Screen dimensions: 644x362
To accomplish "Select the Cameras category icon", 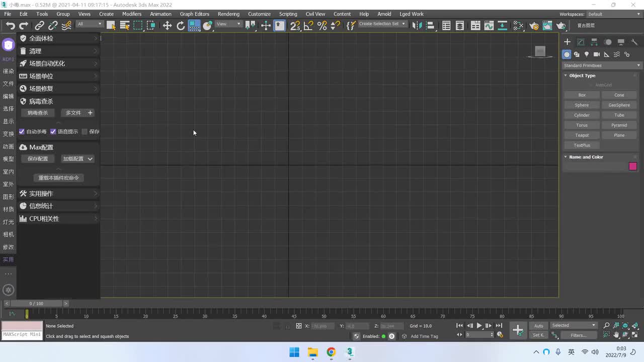I will pos(597,54).
